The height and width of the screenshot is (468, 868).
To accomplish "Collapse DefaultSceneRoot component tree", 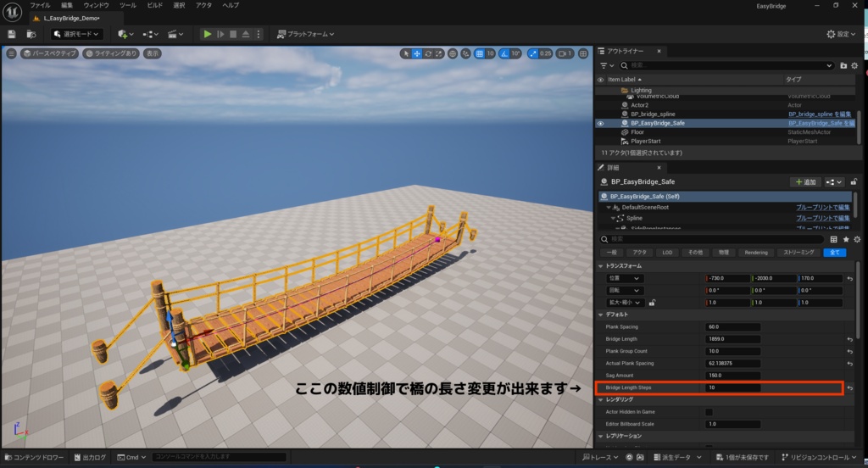I will tap(609, 208).
